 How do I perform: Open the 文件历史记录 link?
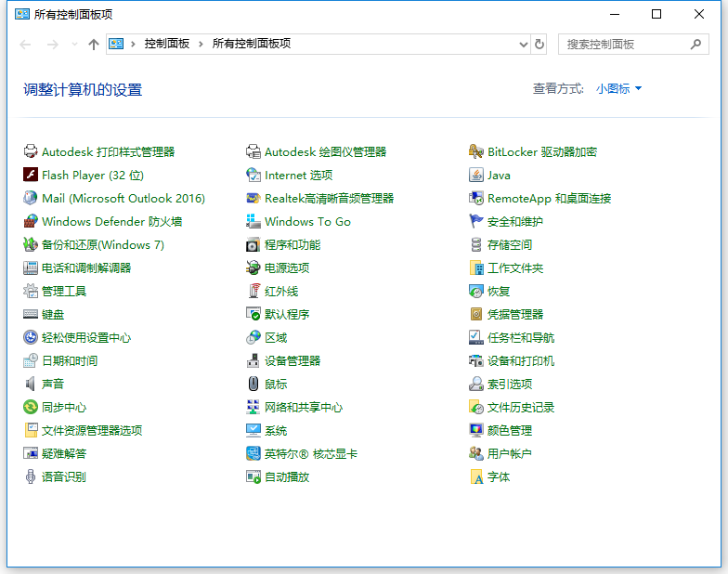click(x=521, y=407)
